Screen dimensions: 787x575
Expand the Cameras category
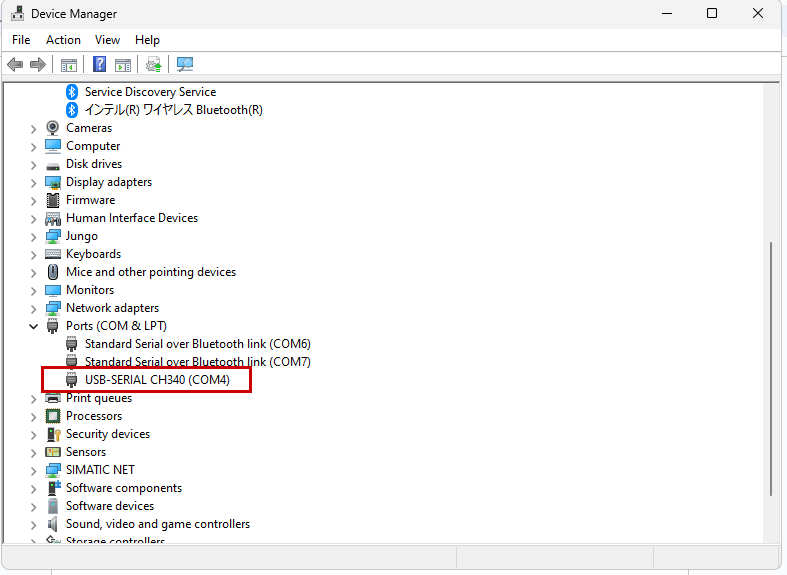(x=33, y=128)
